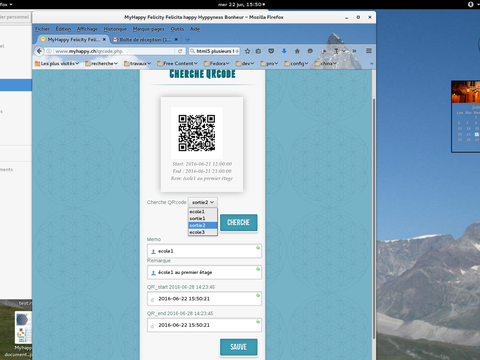
Task: Click in the Memo input field
Action: 204,251
